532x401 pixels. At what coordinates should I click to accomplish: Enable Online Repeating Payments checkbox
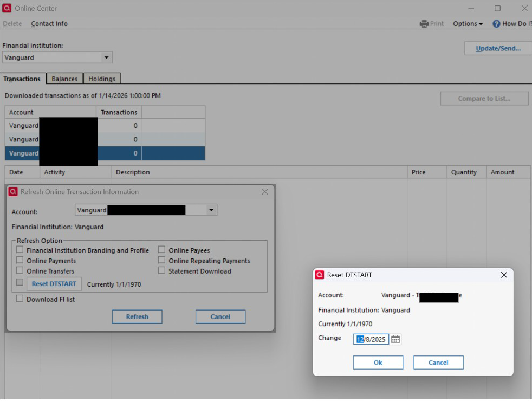tap(161, 260)
